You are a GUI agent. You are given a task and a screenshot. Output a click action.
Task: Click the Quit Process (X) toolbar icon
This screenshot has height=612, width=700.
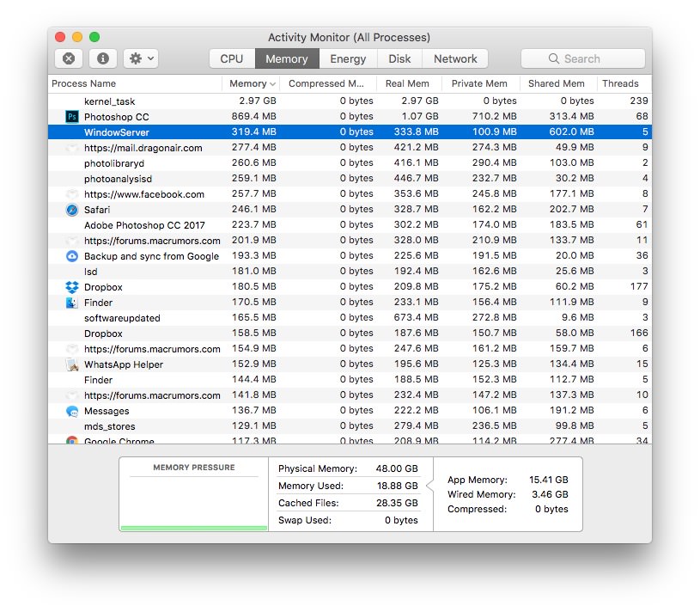click(69, 58)
